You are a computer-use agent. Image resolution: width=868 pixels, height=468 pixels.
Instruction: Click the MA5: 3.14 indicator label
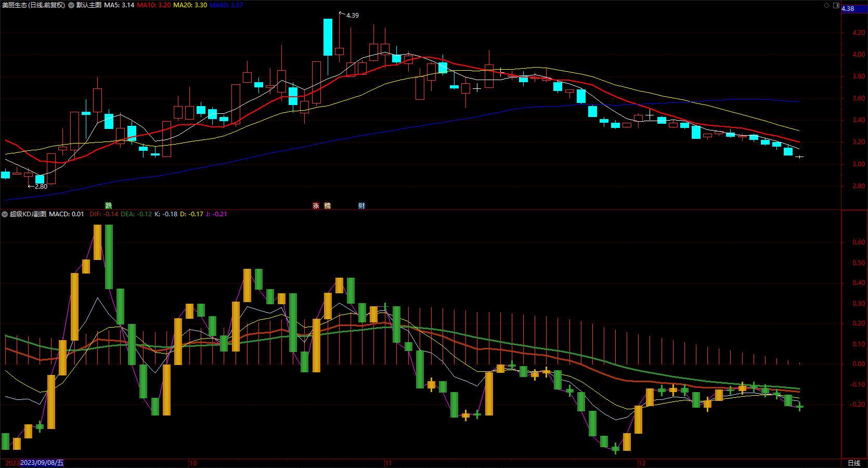pyautogui.click(x=119, y=5)
